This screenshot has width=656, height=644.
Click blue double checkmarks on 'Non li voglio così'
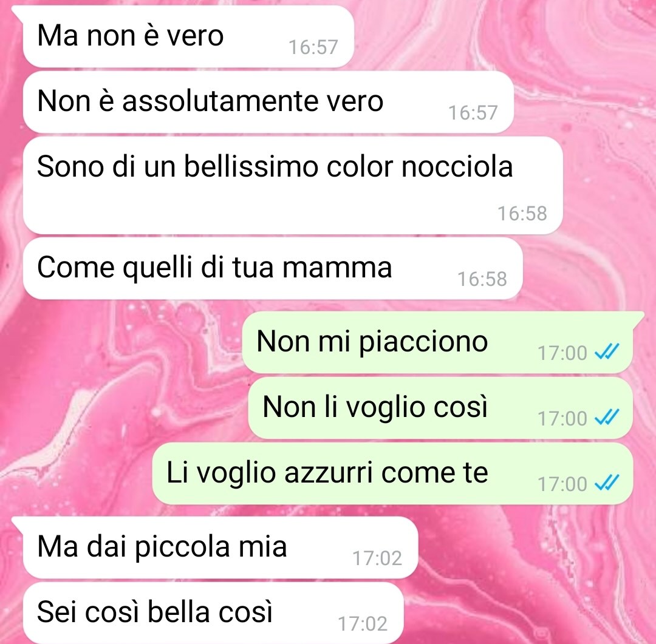(607, 418)
